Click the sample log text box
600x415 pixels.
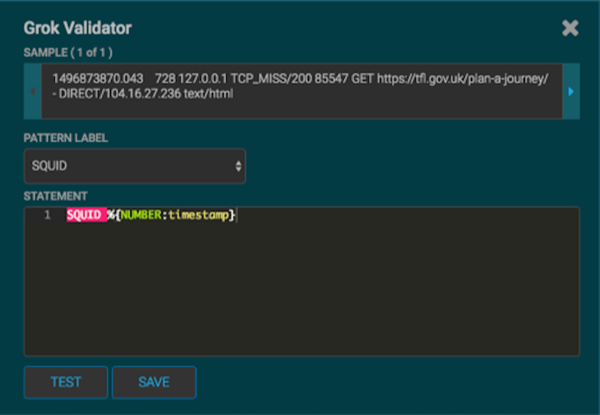click(x=302, y=91)
